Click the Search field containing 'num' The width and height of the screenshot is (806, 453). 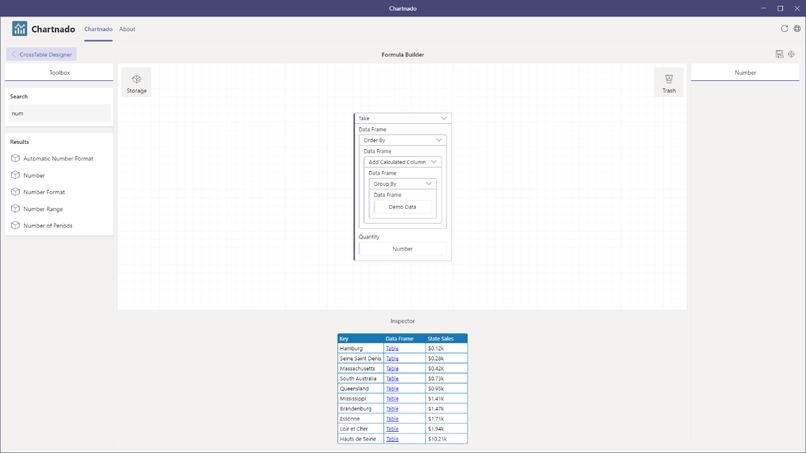click(x=59, y=113)
